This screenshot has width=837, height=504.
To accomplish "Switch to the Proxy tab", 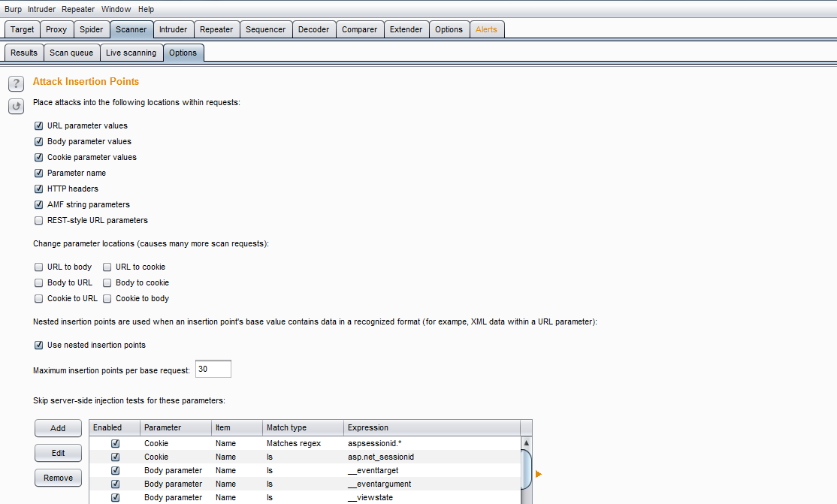I will coord(56,29).
